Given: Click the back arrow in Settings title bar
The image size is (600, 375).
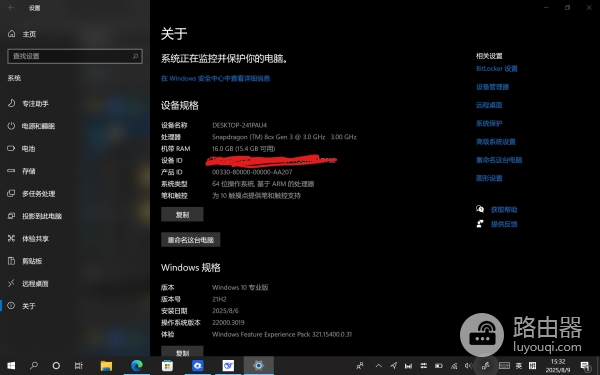Looking at the screenshot, I should tap(11, 8).
